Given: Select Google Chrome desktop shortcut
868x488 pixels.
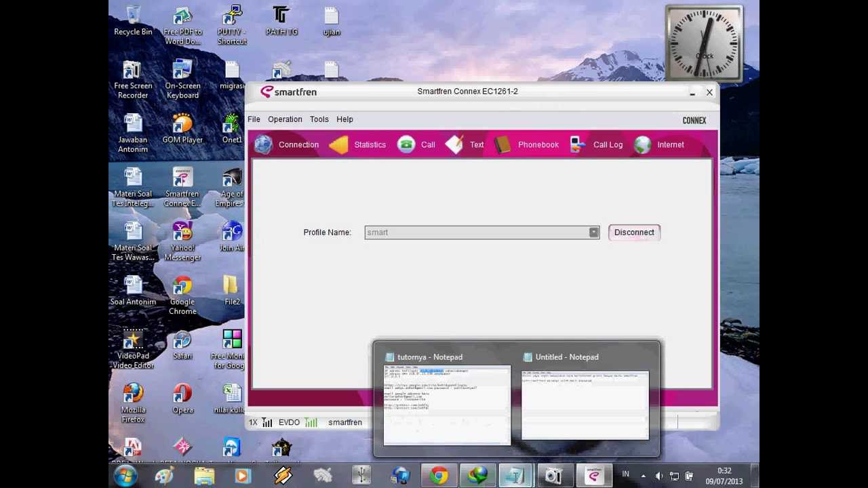Looking at the screenshot, I should 182,296.
